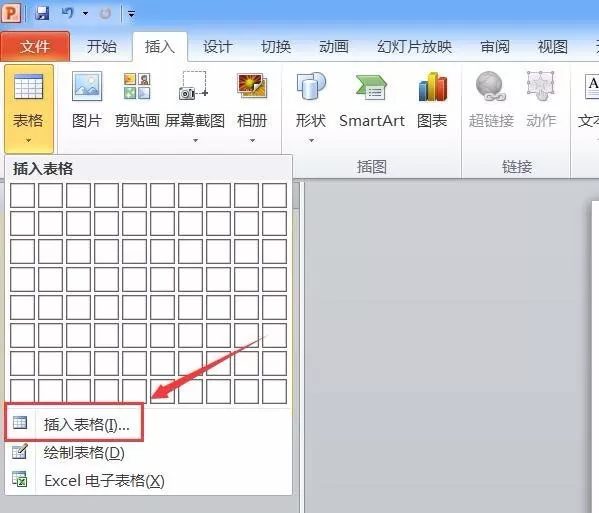The width and height of the screenshot is (599, 513).
Task: Click the greyed-out redo icon
Action: 105,14
